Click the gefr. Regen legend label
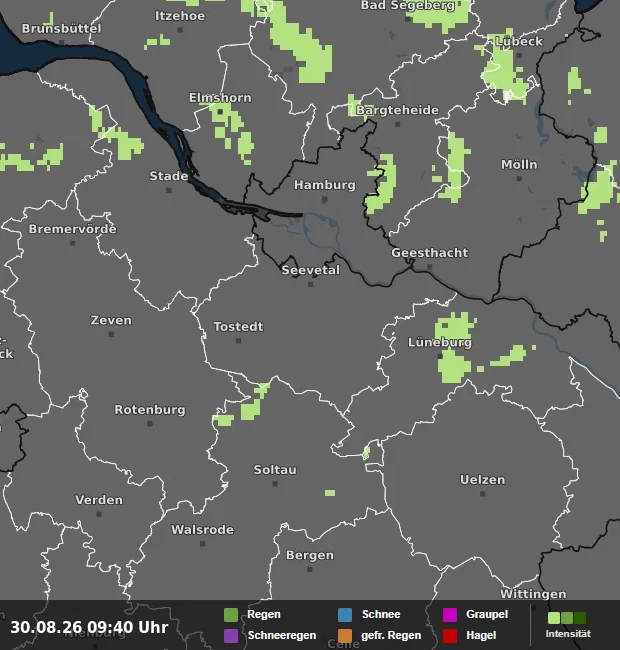 point(391,635)
